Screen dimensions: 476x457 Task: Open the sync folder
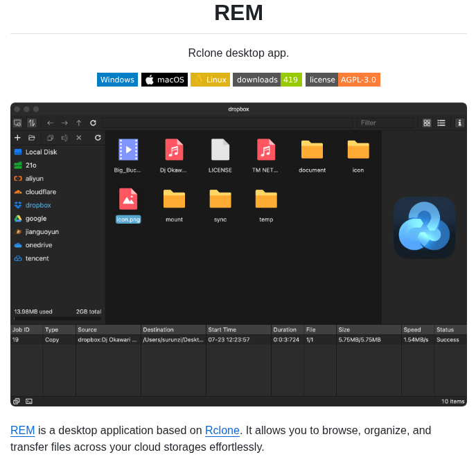[x=220, y=205]
